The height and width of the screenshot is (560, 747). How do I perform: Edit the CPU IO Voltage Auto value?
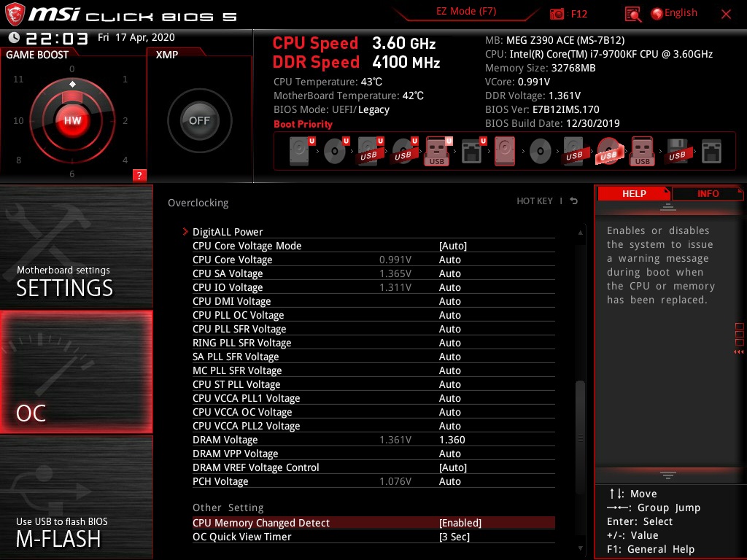pos(449,287)
